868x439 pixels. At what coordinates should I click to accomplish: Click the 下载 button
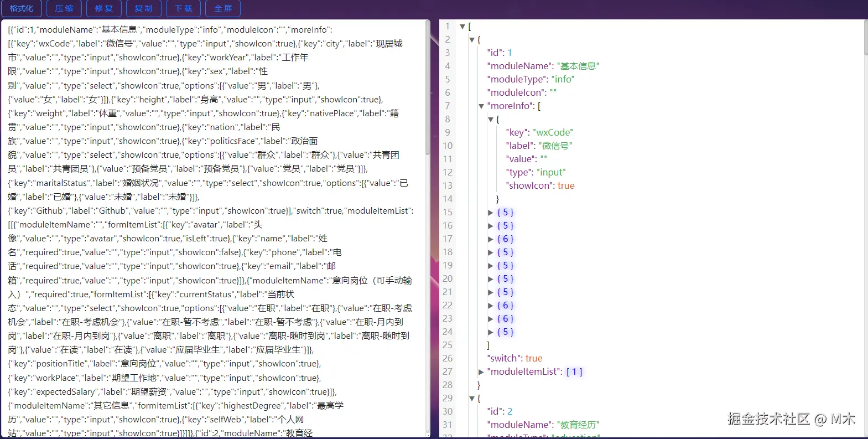tap(184, 8)
